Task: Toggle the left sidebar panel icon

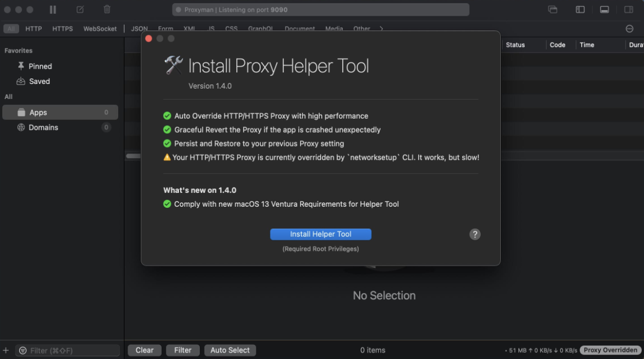Action: point(580,9)
